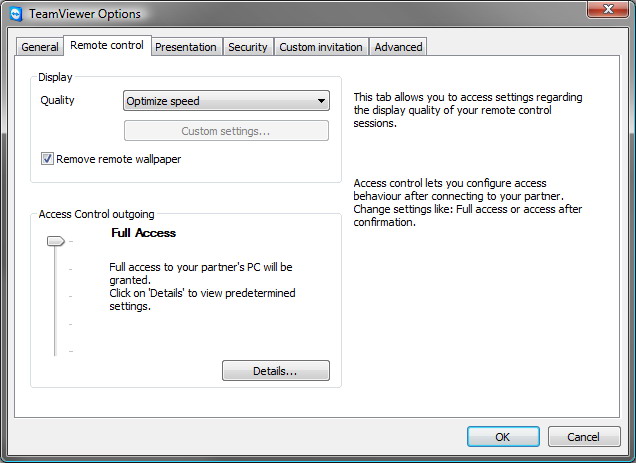Click the 'Quality' label
Screen dimensions: 636x463
(x=57, y=100)
